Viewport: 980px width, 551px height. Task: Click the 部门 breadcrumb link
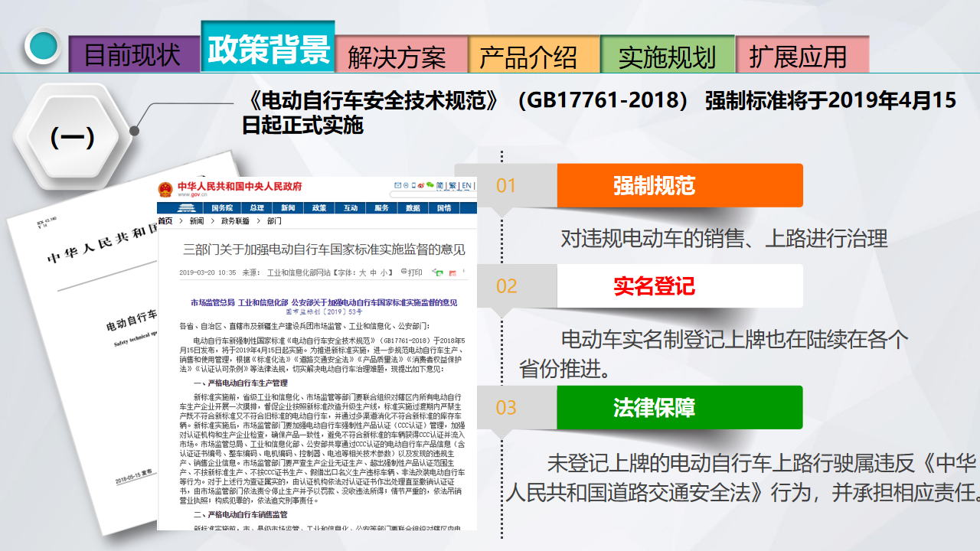click(274, 221)
